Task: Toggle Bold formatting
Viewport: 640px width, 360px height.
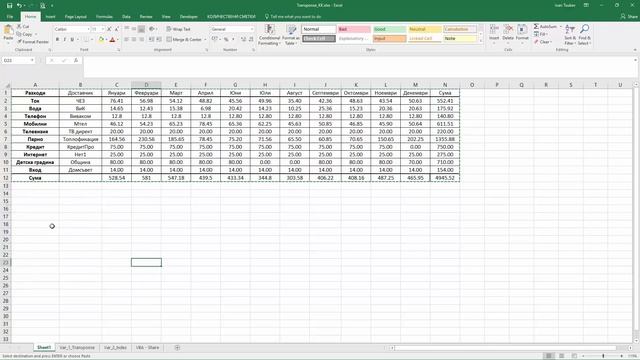Action: click(x=57, y=40)
